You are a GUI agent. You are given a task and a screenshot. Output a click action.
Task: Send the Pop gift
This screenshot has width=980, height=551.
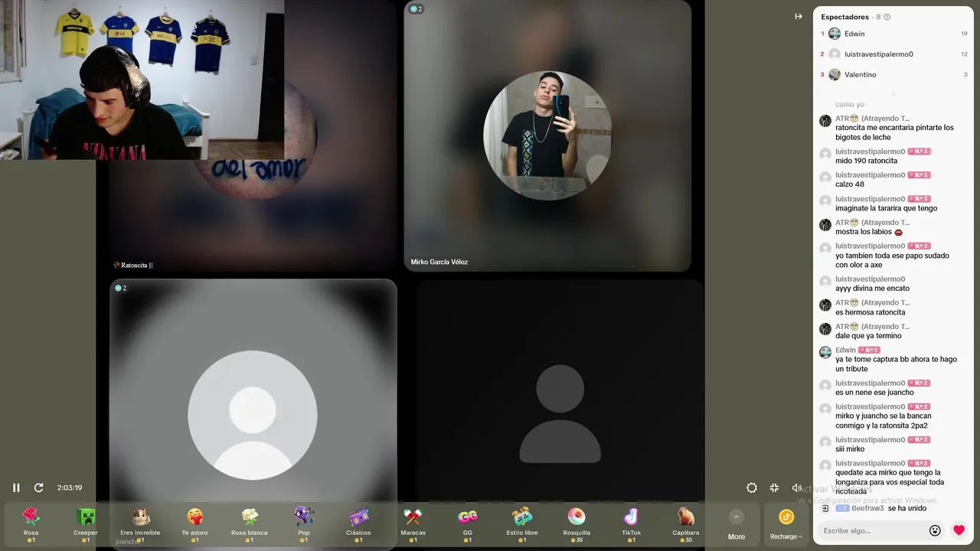[304, 524]
